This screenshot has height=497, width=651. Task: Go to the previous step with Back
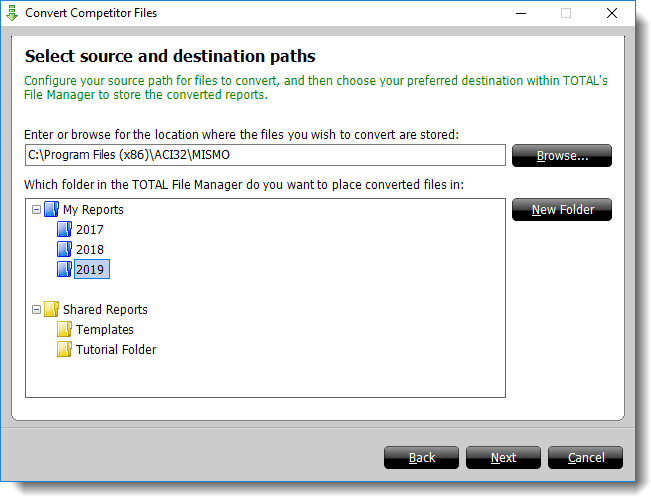422,457
